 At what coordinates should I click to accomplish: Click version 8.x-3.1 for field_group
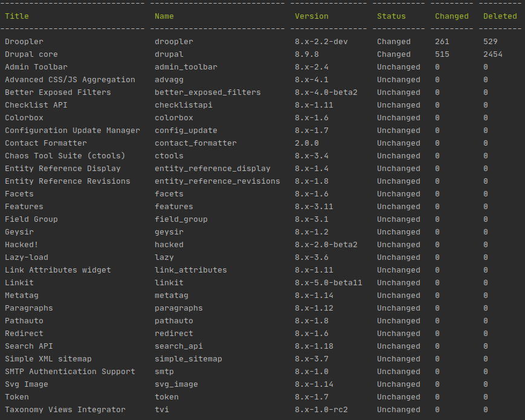click(311, 220)
